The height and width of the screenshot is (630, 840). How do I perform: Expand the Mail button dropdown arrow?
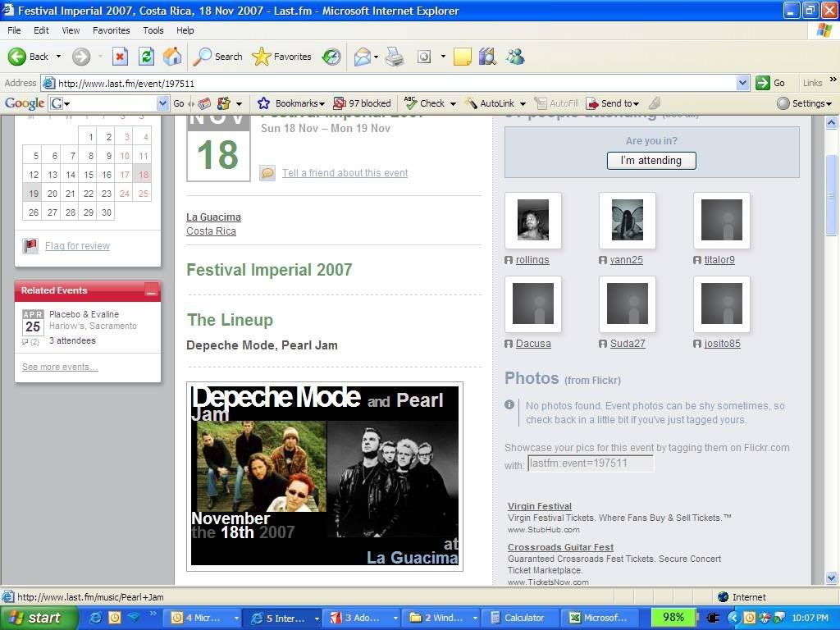[376, 57]
